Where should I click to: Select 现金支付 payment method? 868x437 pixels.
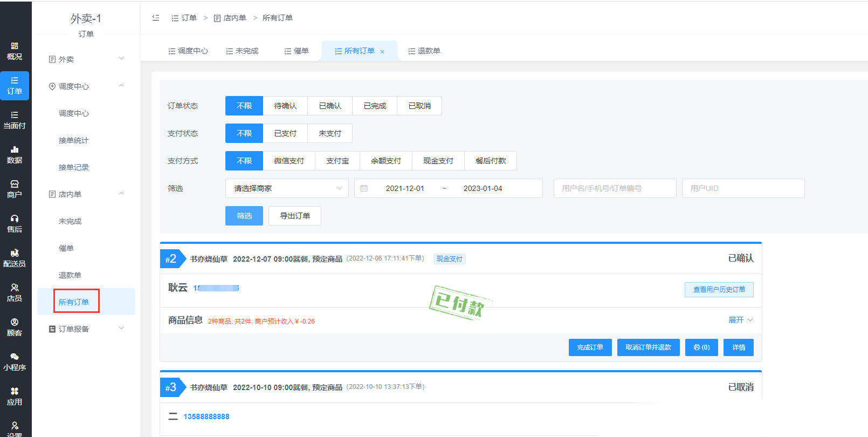tap(438, 161)
